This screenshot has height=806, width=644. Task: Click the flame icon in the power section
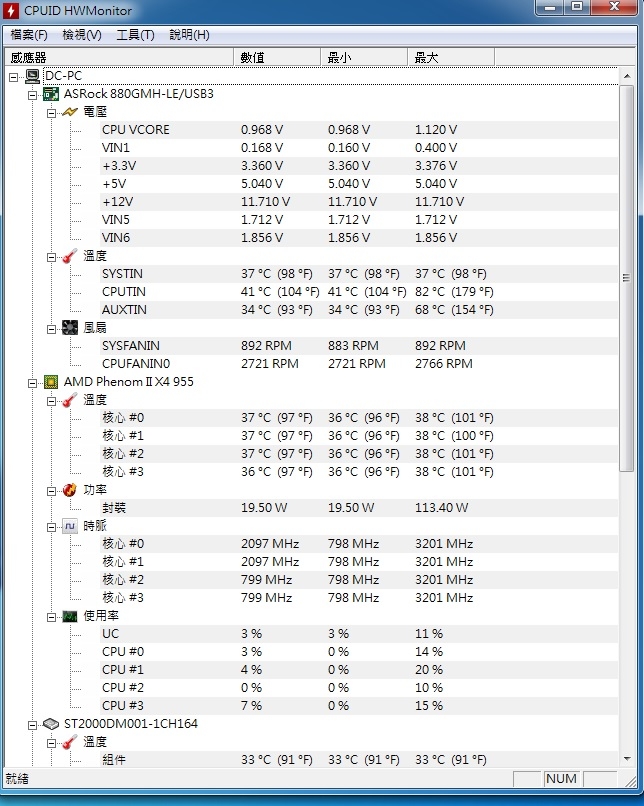(x=69, y=490)
